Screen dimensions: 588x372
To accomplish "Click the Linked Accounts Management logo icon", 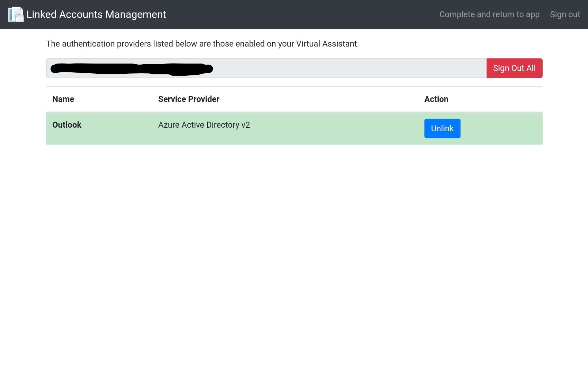I will click(x=16, y=14).
